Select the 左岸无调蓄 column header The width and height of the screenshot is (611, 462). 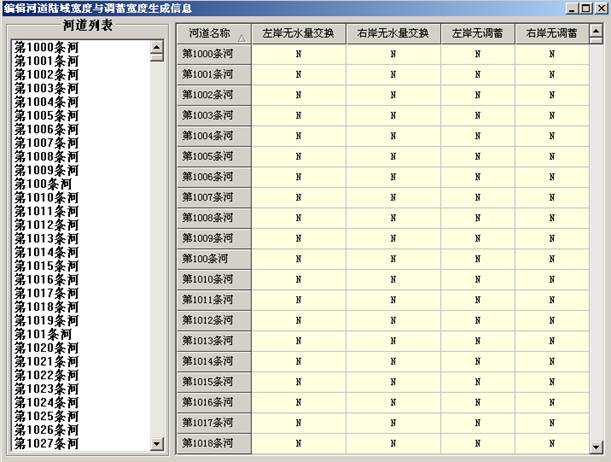tap(477, 33)
